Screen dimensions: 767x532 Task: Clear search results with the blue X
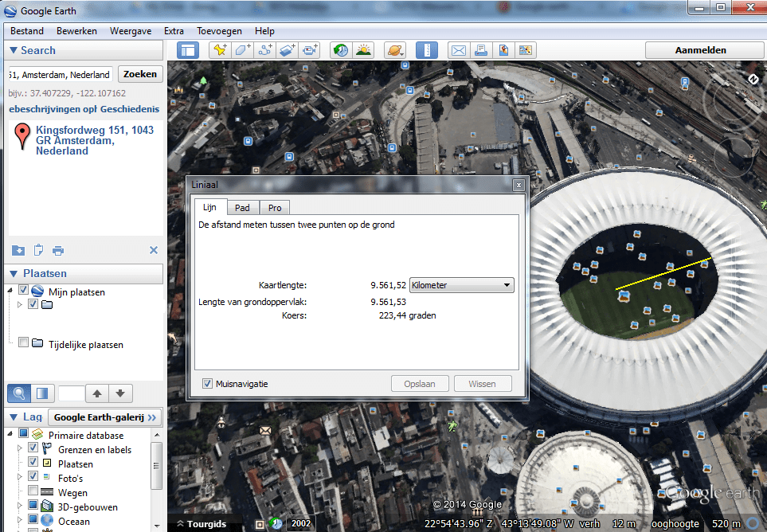pyautogui.click(x=154, y=250)
